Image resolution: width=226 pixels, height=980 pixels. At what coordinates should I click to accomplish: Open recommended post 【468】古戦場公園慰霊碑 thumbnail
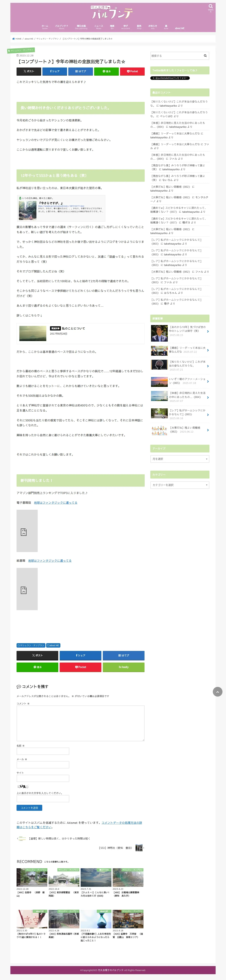coord(128,877)
